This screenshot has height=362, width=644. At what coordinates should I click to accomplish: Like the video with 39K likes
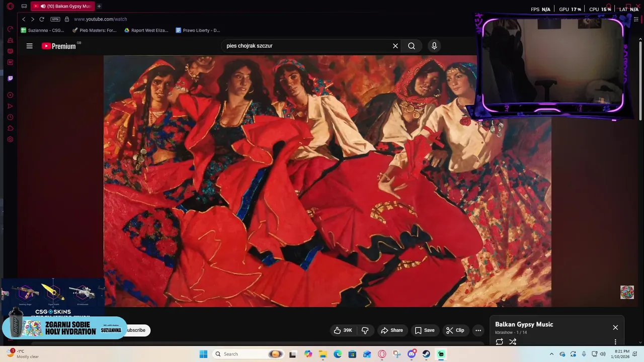(x=342, y=330)
